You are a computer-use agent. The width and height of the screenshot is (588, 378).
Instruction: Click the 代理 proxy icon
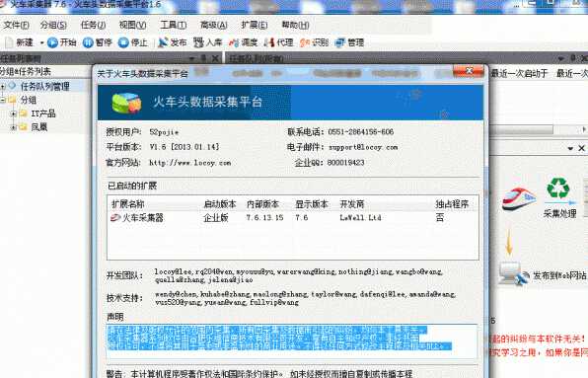pos(269,42)
